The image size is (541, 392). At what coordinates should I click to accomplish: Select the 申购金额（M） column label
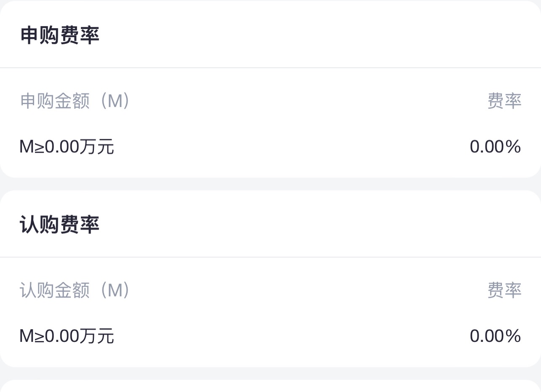[75, 101]
